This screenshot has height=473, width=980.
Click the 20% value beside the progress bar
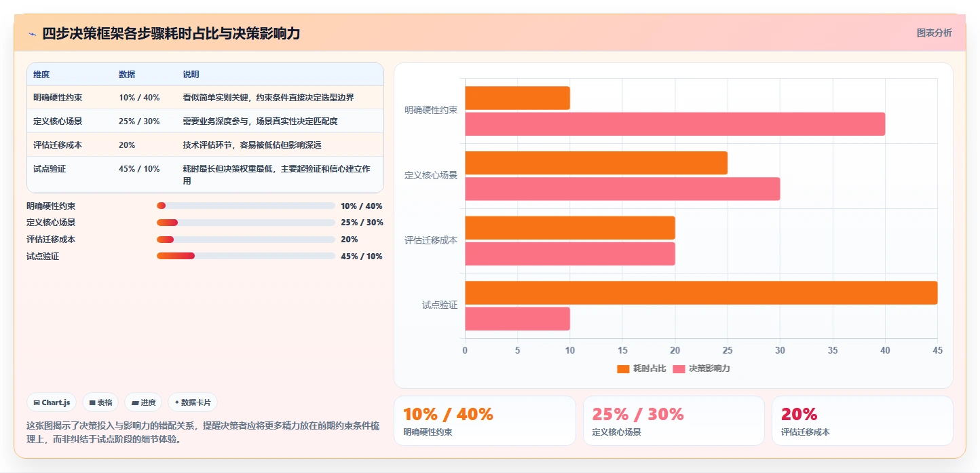coord(350,239)
